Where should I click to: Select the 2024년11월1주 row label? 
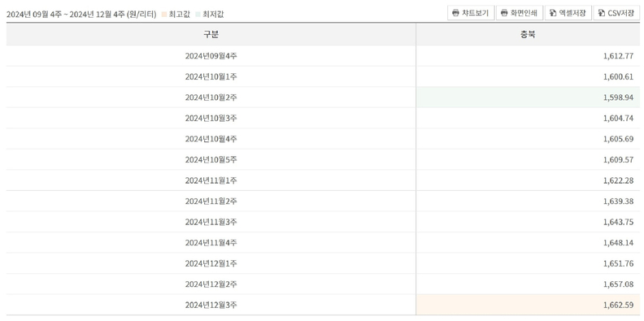click(x=211, y=180)
